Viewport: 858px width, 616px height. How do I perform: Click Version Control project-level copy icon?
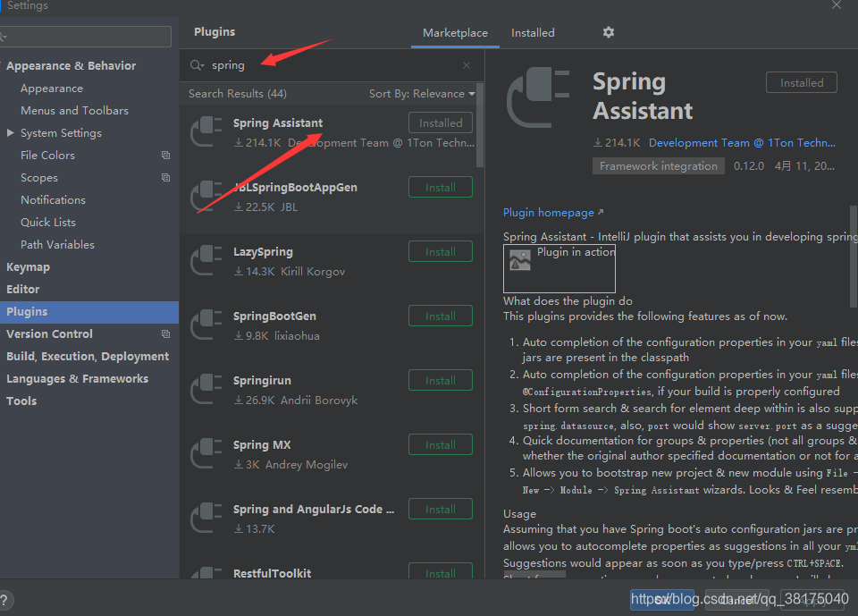(x=165, y=334)
